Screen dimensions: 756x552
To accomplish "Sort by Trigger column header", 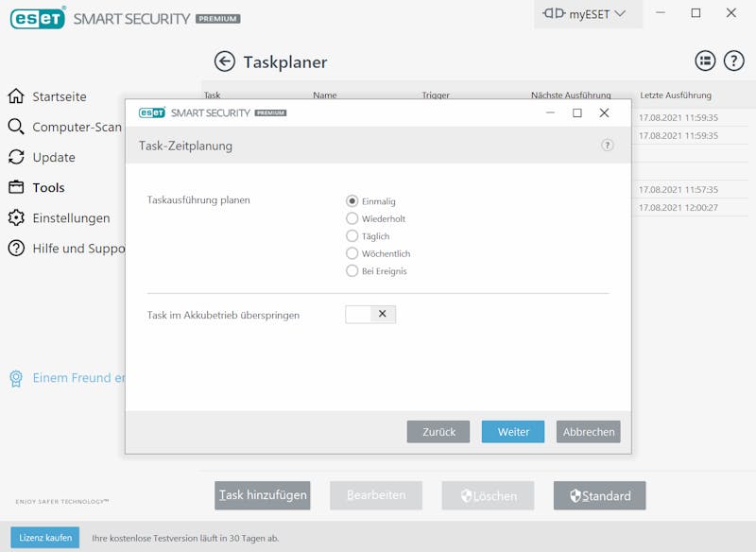I will coord(436,95).
